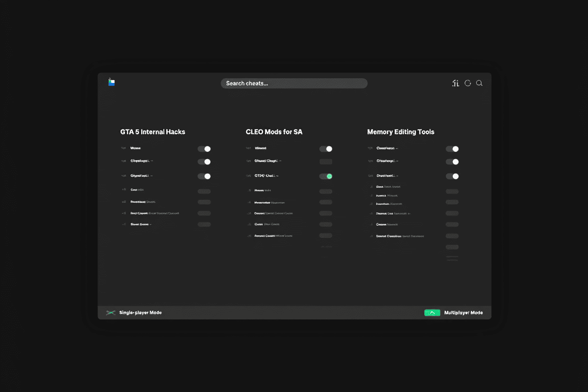Viewport: 588px width, 392px height.
Task: Enable the second switch under CLEO Mods for SA
Action: point(326,162)
